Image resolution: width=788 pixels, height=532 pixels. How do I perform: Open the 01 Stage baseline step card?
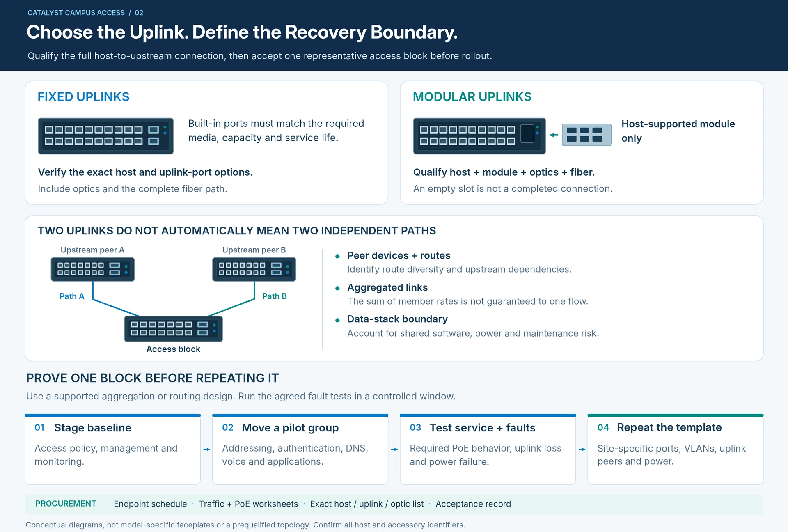(112, 449)
